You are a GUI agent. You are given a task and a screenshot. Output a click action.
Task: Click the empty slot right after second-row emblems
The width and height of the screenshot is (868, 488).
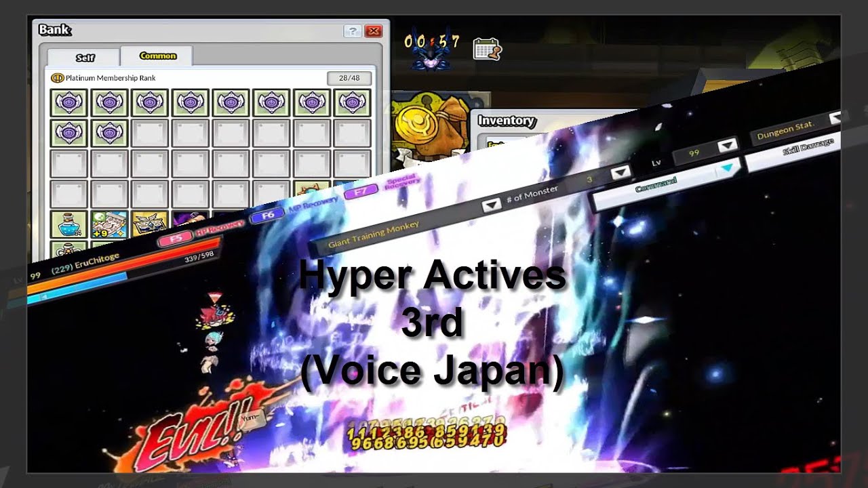pyautogui.click(x=150, y=134)
